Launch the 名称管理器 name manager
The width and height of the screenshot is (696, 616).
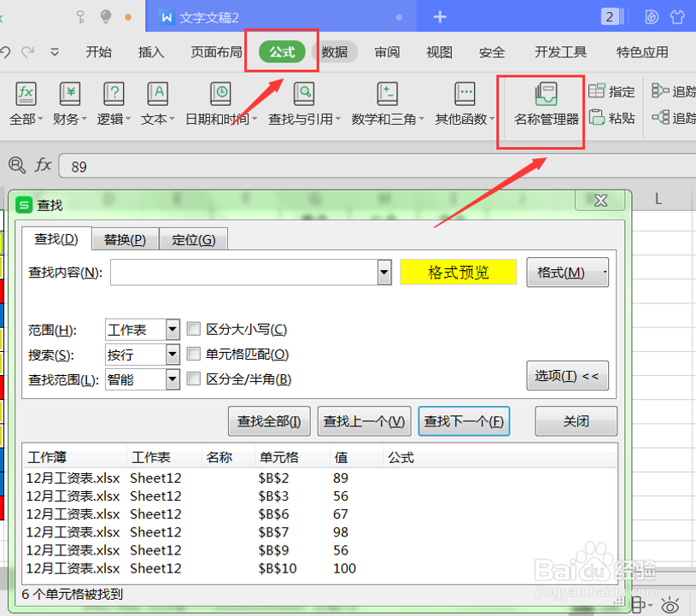tap(546, 105)
